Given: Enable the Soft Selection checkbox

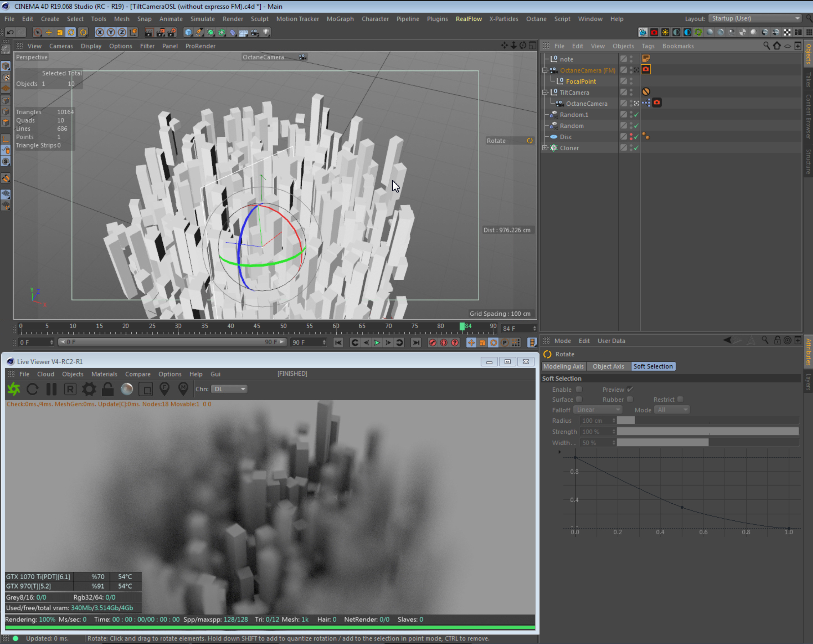Looking at the screenshot, I should (579, 389).
